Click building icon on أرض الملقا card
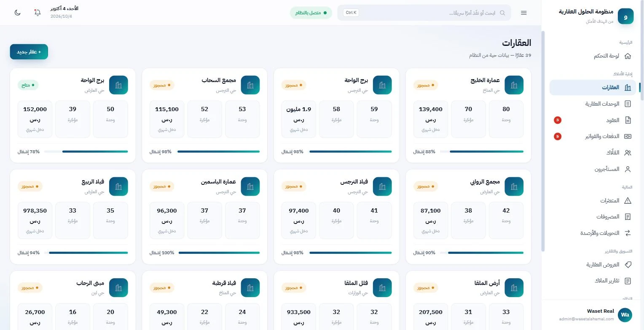The width and height of the screenshot is (644, 330). 514,287
